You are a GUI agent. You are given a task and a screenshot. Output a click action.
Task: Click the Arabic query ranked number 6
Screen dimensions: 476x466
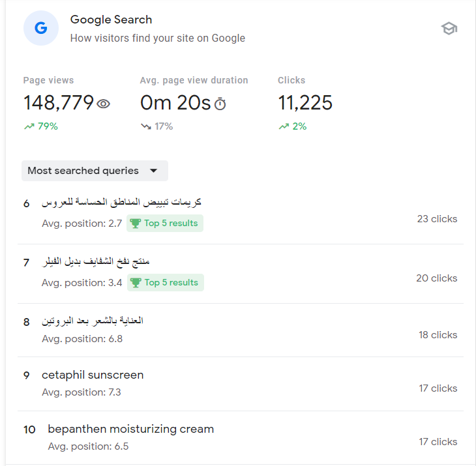[121, 203]
